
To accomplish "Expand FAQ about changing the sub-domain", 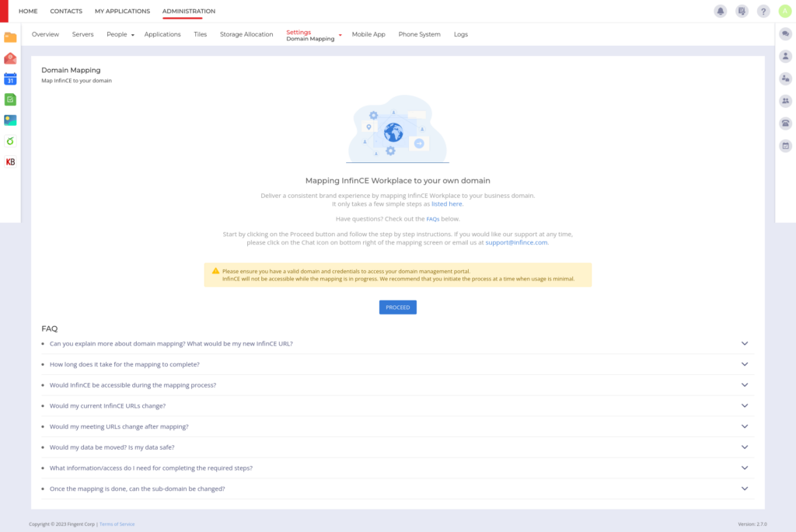I will (397, 489).
